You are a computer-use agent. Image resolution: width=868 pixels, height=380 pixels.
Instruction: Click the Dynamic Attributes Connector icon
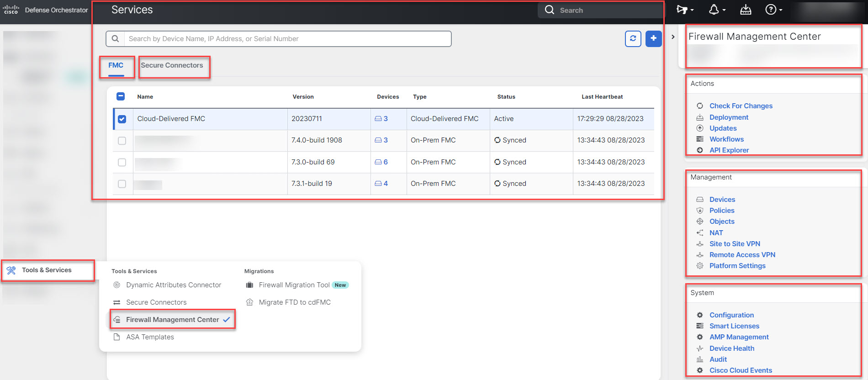117,285
